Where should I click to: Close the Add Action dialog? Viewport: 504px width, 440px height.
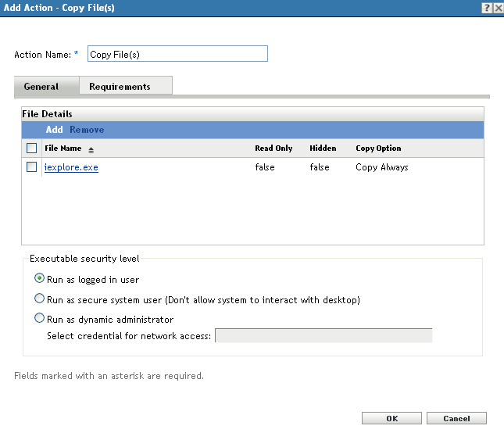[499, 8]
